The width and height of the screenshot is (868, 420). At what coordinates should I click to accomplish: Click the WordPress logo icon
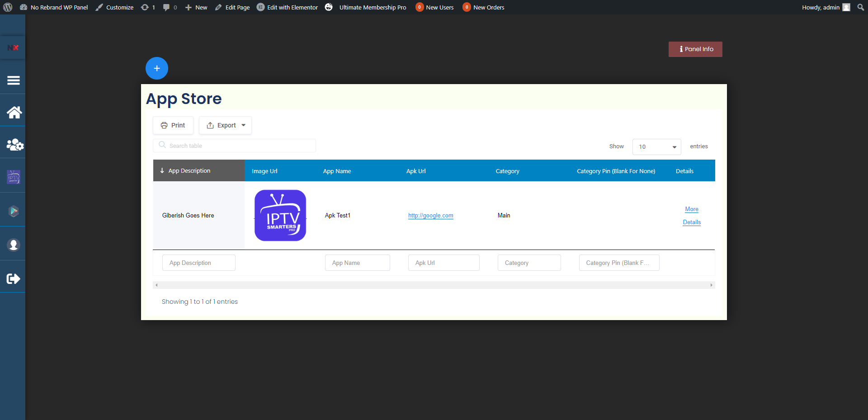click(x=8, y=7)
